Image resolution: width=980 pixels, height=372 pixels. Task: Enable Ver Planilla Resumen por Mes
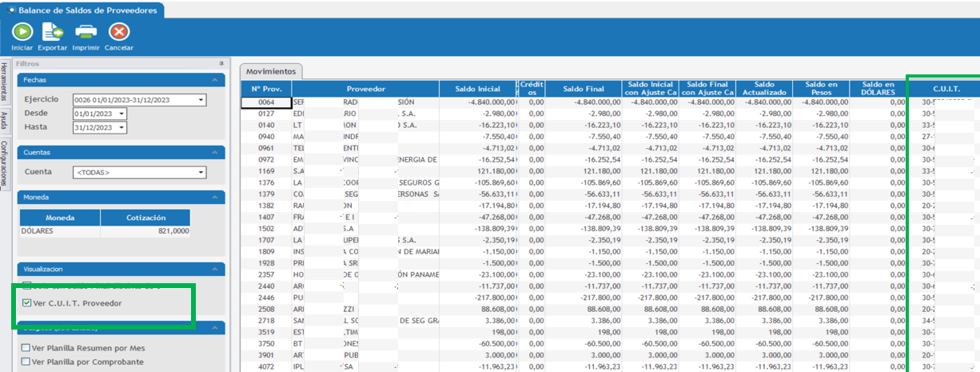[x=26, y=348]
